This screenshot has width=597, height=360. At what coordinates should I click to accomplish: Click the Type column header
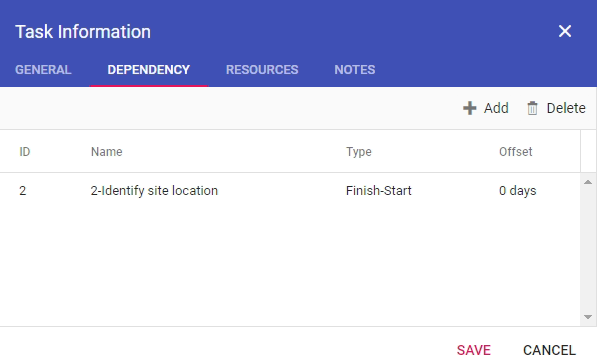359,152
